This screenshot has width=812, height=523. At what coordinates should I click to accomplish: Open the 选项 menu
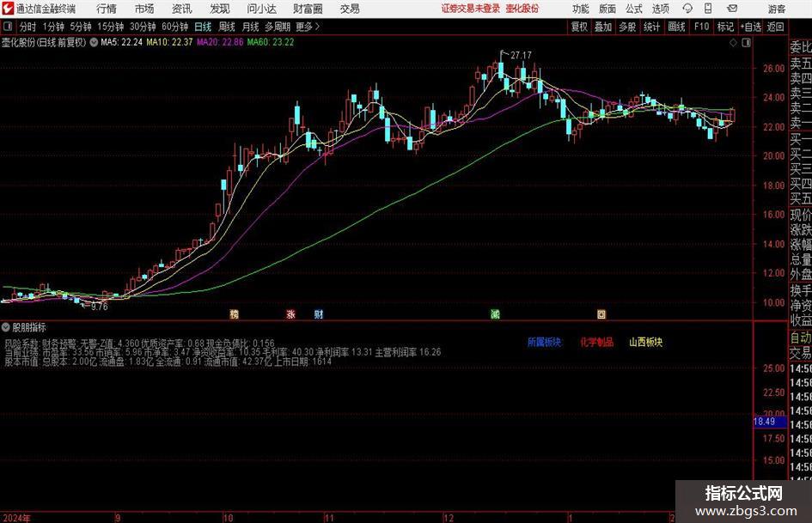click(x=660, y=9)
